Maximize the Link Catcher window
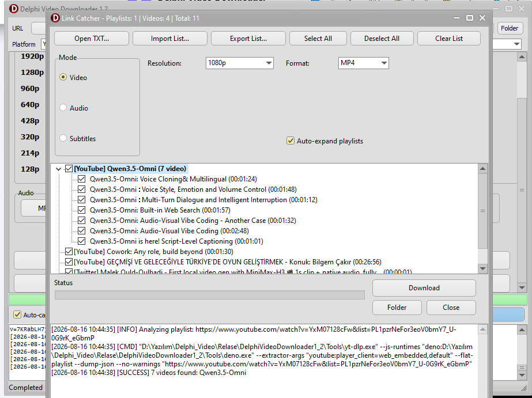This screenshot has height=398, width=532. 470,18
